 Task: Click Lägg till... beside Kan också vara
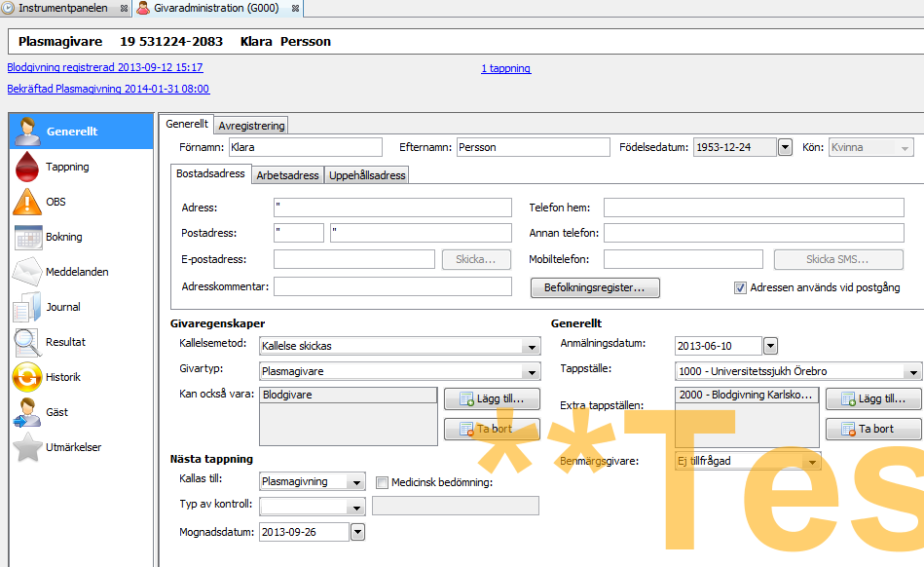tap(492, 399)
